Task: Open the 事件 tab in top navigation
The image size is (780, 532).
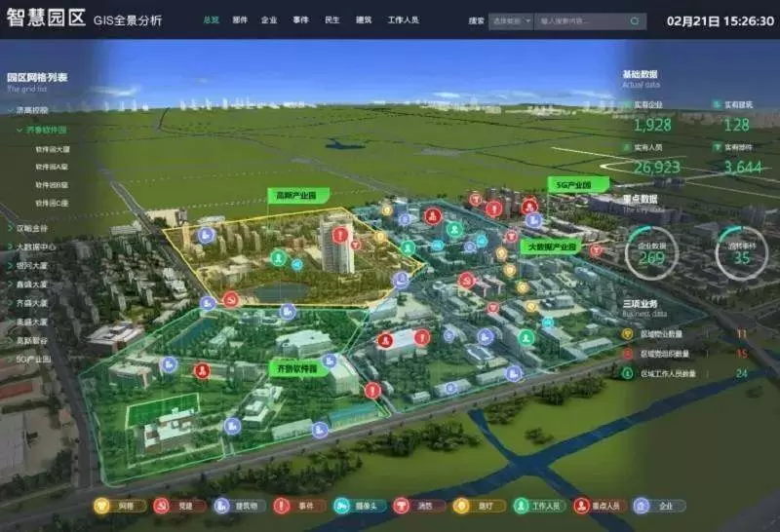Action: (x=300, y=19)
